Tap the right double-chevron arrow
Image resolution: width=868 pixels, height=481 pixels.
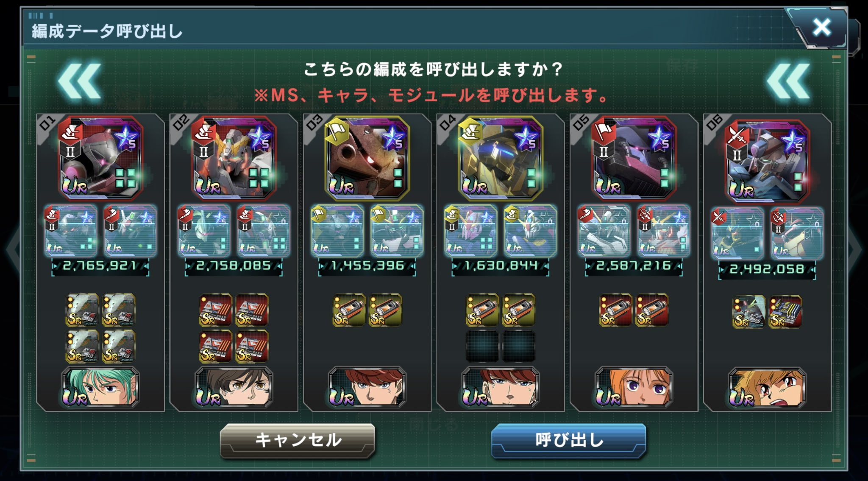[x=788, y=81]
